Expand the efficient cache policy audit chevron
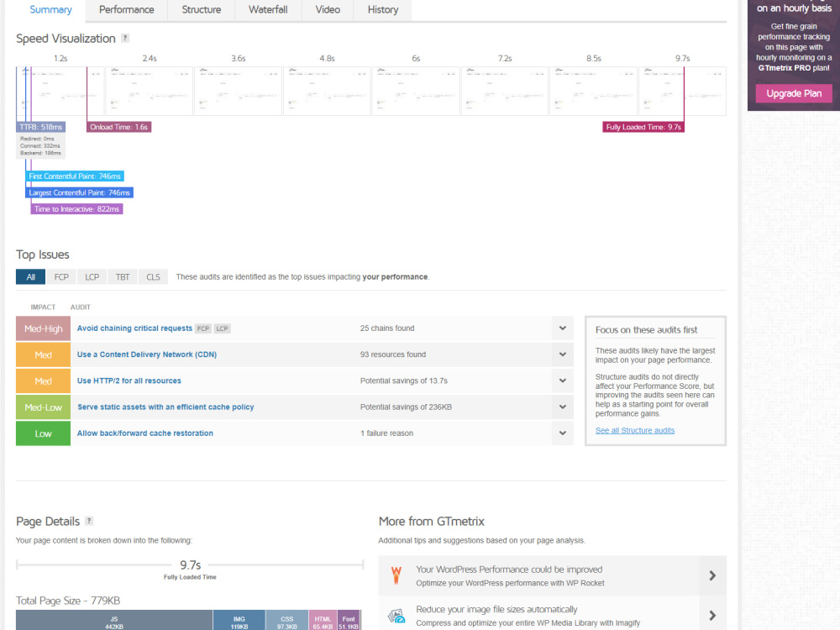840x630 pixels. 563,407
